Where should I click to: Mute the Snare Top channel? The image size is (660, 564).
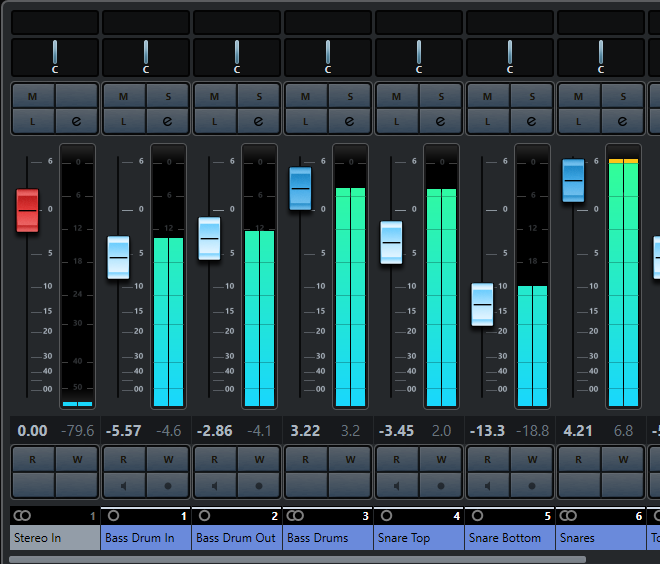point(397,96)
